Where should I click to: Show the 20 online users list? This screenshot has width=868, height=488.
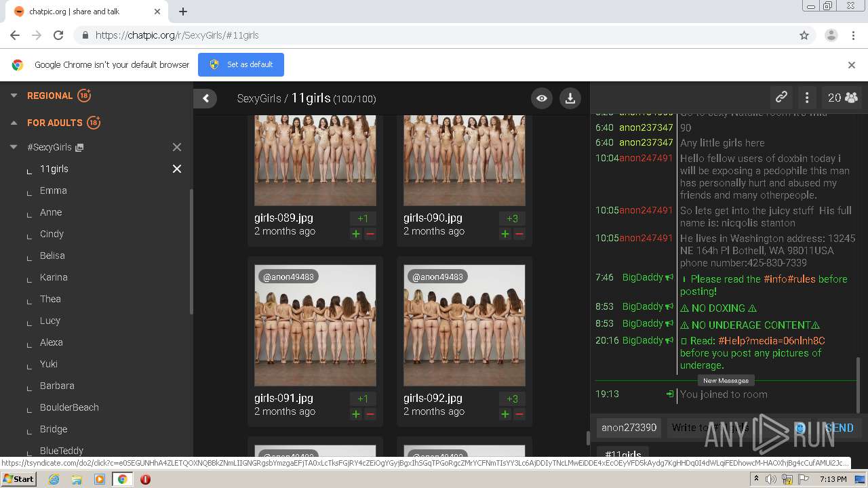tap(842, 98)
